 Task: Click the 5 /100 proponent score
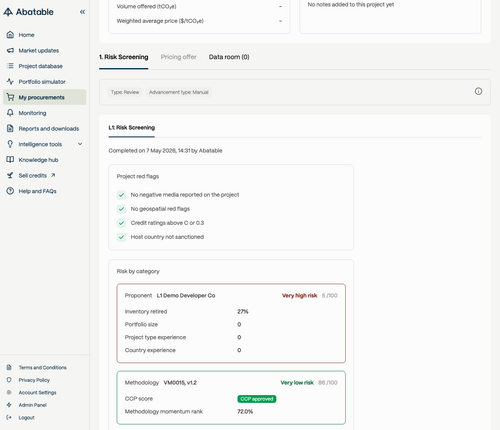(x=329, y=295)
